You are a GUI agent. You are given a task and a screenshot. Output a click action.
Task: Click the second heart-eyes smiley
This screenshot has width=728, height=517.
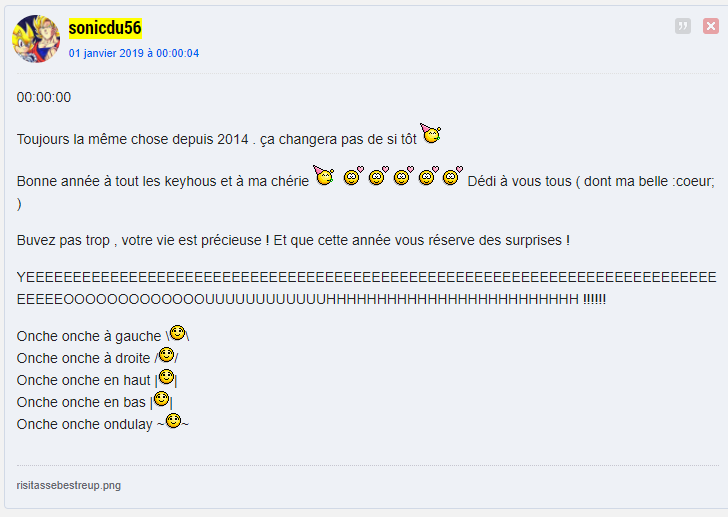(378, 176)
